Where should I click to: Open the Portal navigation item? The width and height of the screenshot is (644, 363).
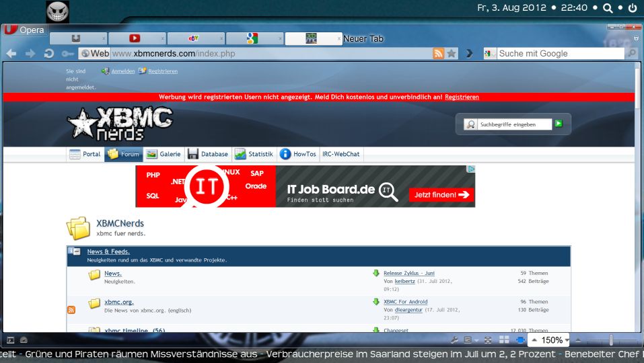[85, 154]
